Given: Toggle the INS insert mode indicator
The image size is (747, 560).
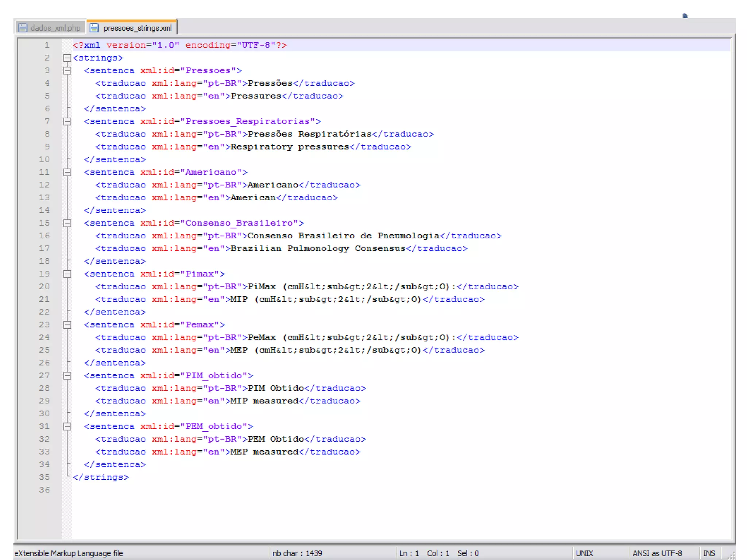Looking at the screenshot, I should [709, 553].
